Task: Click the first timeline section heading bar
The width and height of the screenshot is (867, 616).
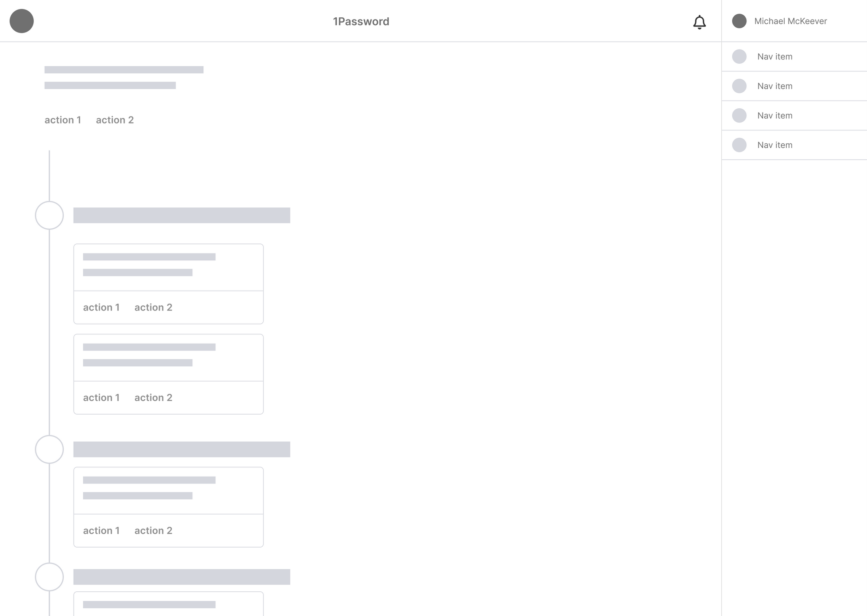Action: (182, 215)
